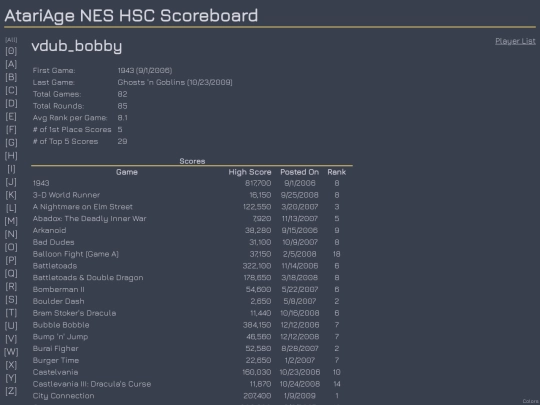Filter games by letter [X]
540x405 pixels.
click(x=11, y=365)
